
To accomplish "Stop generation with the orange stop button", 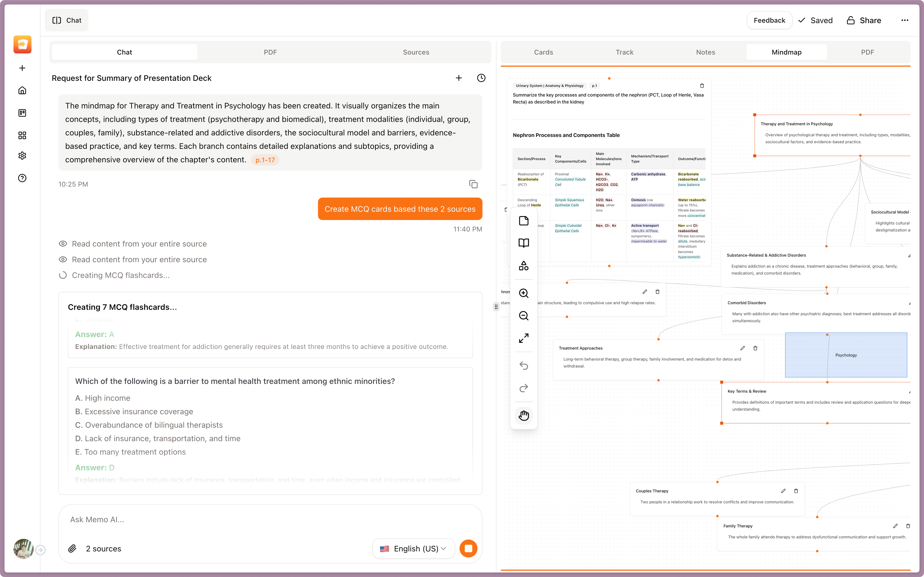I will (468, 548).
